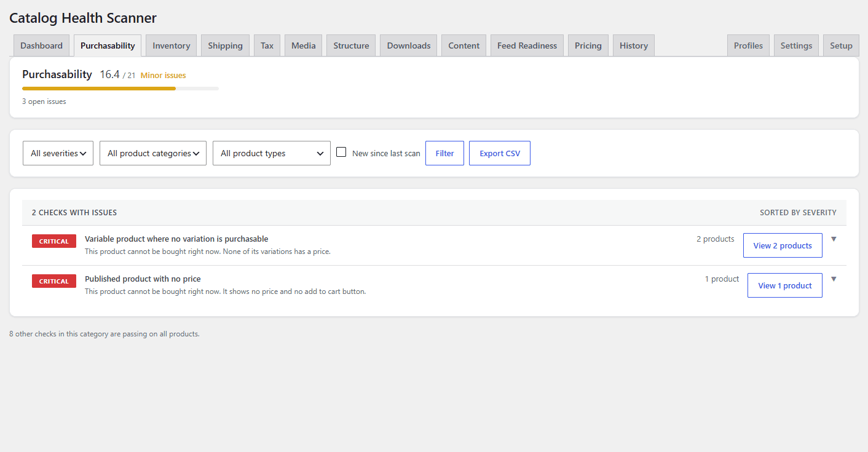
Task: Open the Shipping tab
Action: [x=225, y=46]
